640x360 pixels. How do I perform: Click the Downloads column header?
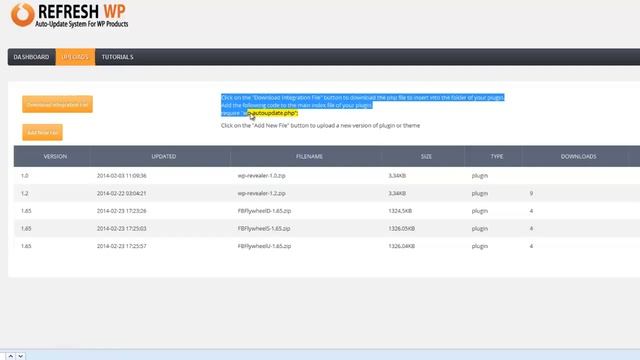point(578,156)
